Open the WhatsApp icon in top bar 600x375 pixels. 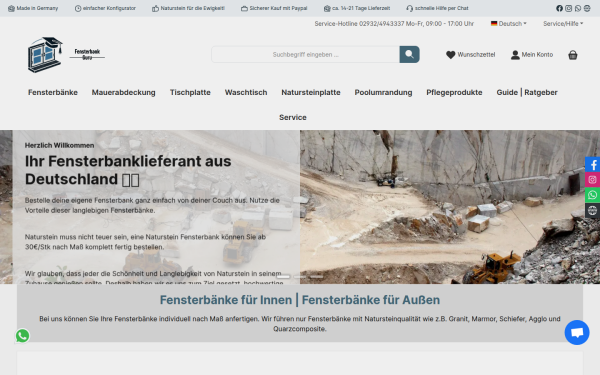coord(578,8)
